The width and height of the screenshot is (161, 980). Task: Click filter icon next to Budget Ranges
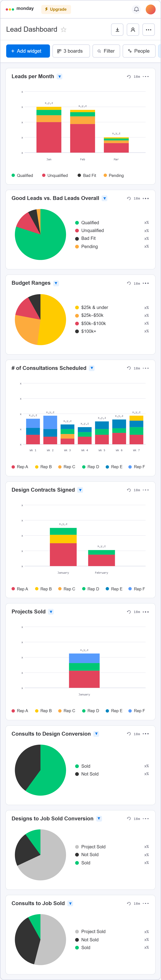click(56, 283)
